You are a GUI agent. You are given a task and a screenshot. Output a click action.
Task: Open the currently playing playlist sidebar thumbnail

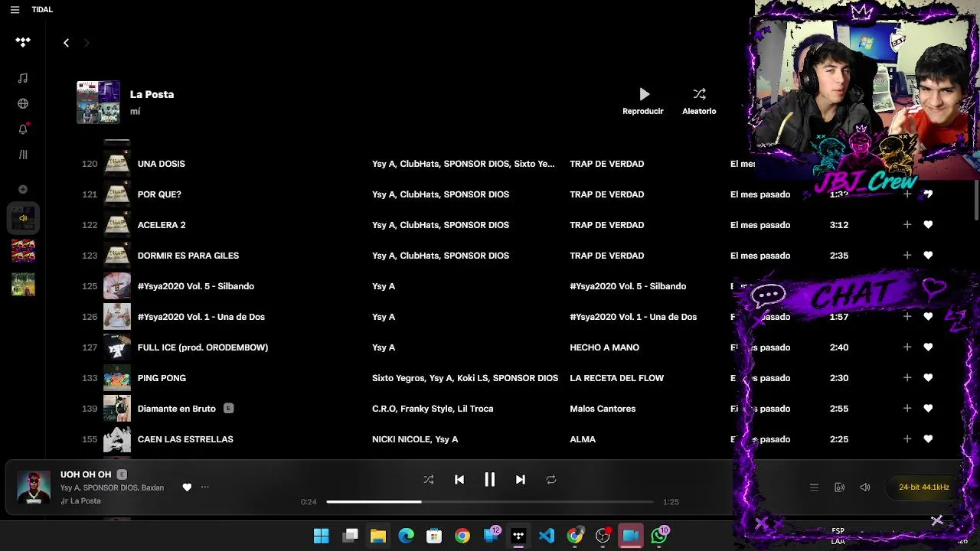[x=23, y=218]
